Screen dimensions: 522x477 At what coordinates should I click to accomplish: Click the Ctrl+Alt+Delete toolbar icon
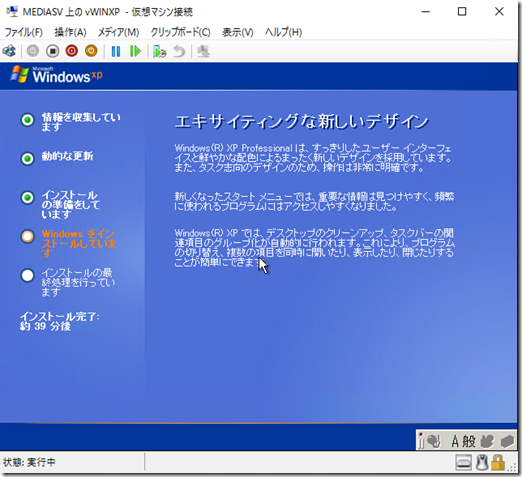point(9,51)
